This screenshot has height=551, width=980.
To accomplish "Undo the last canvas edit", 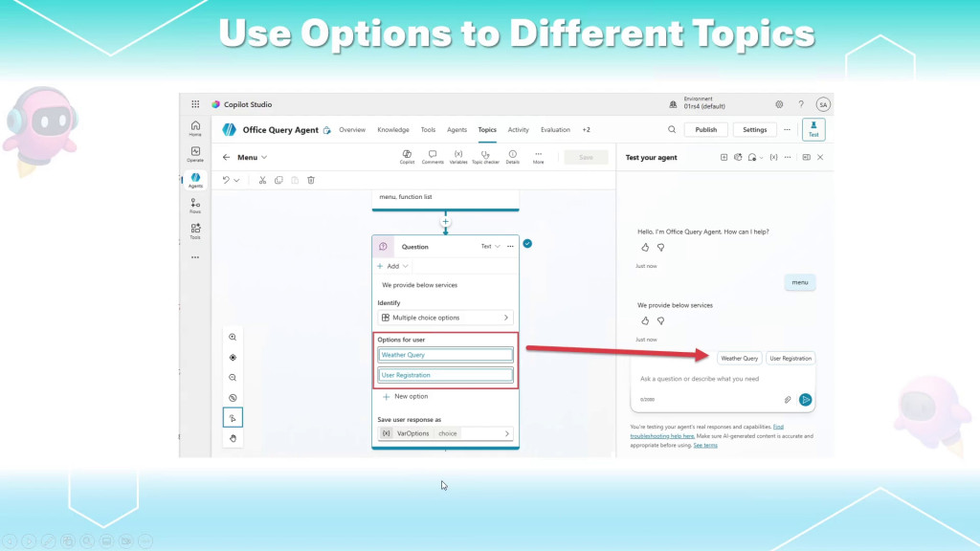I will coord(226,180).
